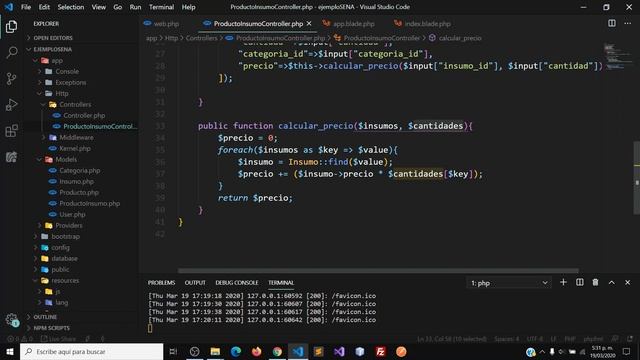Open the Go menu
This screenshot has width=640, height=360.
[x=118, y=7]
